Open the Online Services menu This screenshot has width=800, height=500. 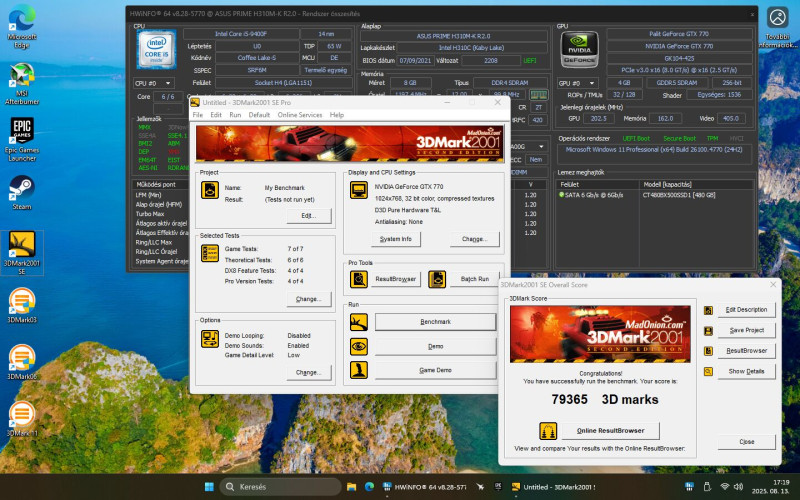[x=300, y=115]
